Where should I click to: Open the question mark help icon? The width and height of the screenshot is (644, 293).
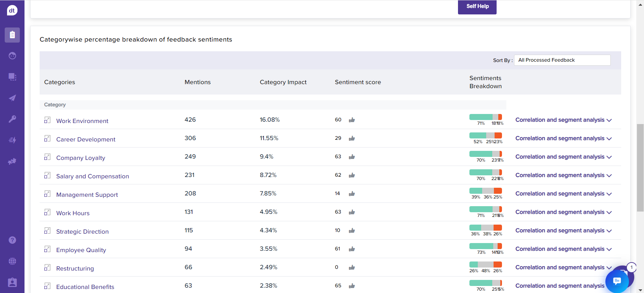coord(12,240)
